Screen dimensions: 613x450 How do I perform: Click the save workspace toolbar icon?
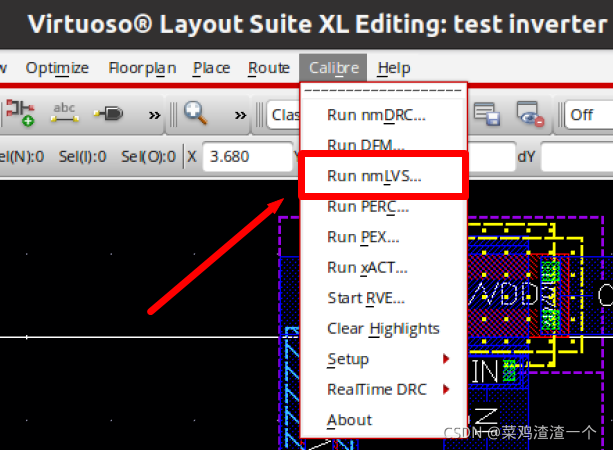pos(487,114)
